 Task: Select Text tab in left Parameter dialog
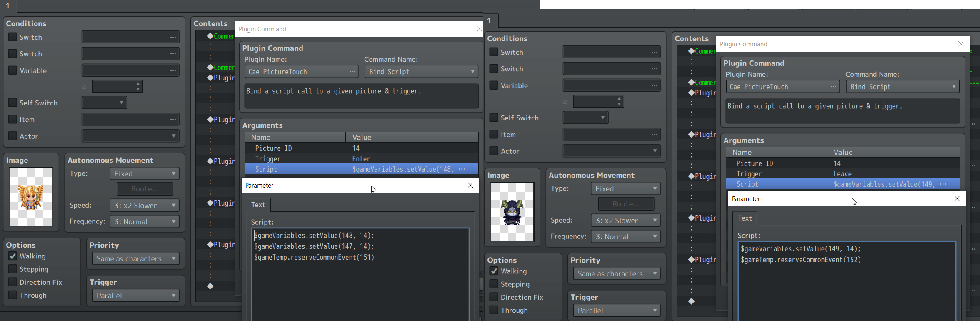click(258, 205)
